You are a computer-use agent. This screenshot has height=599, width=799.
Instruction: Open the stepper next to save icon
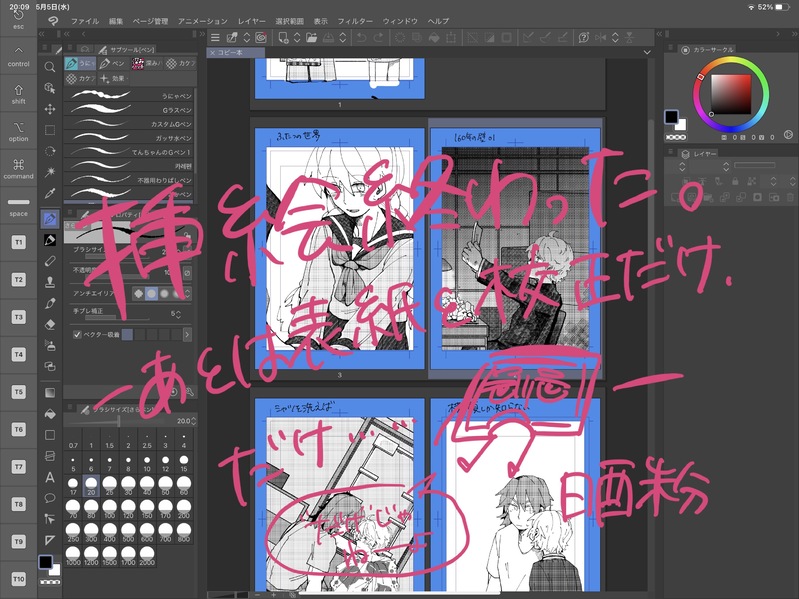point(342,38)
